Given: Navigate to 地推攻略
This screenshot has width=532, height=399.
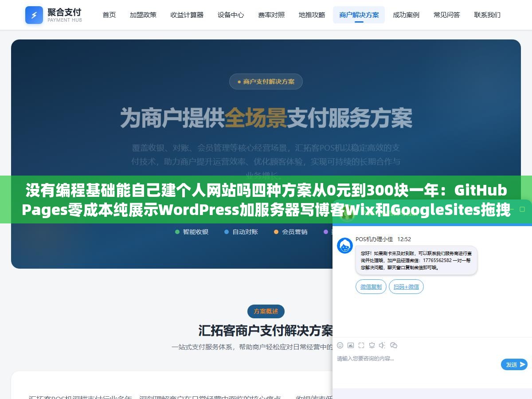Looking at the screenshot, I should [x=312, y=15].
